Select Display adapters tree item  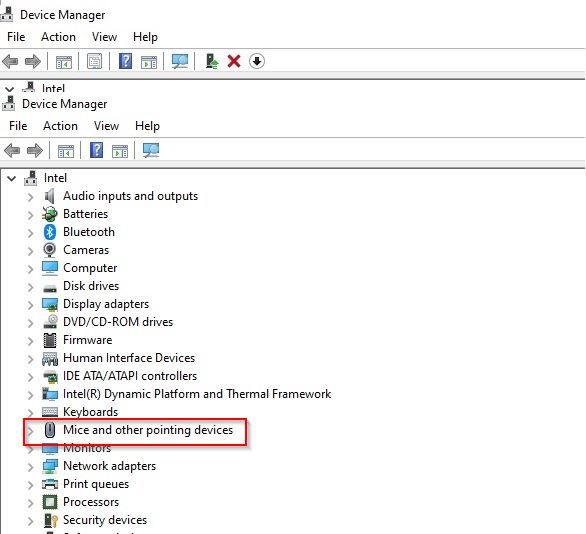(x=106, y=304)
